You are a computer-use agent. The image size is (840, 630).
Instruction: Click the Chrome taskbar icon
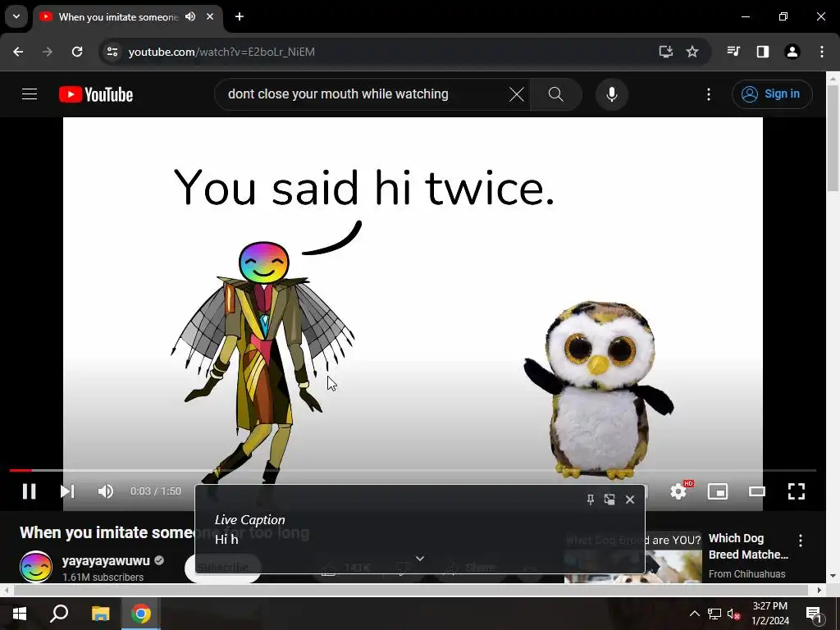(x=141, y=614)
